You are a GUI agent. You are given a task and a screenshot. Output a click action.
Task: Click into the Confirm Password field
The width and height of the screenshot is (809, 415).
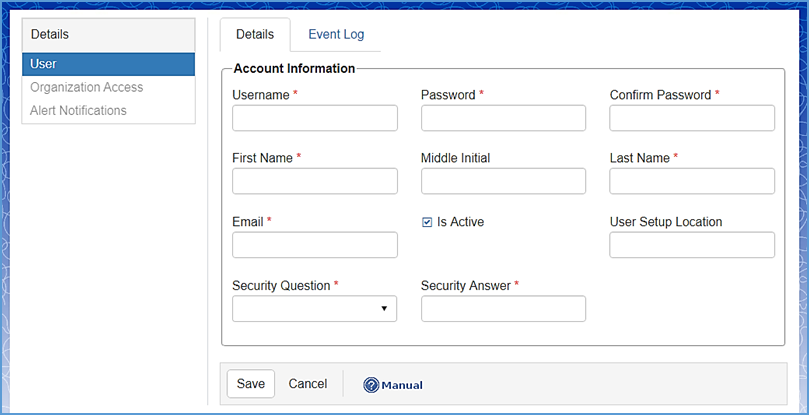pyautogui.click(x=692, y=118)
